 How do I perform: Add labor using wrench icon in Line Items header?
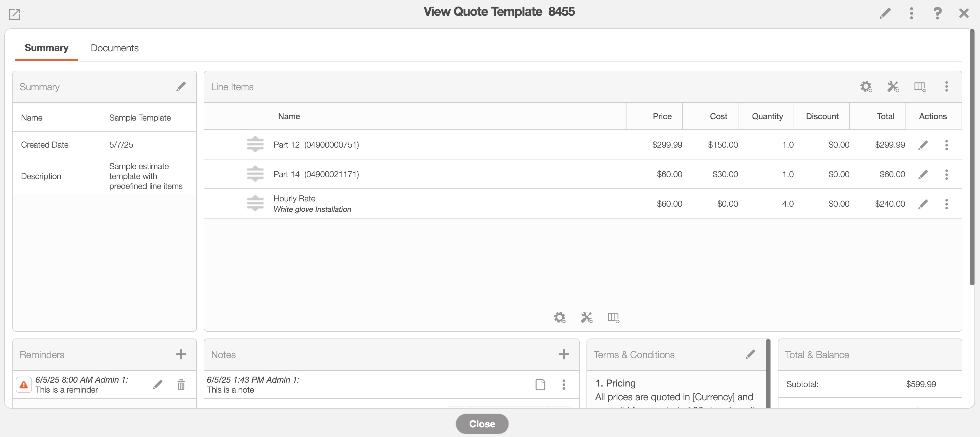(x=893, y=86)
